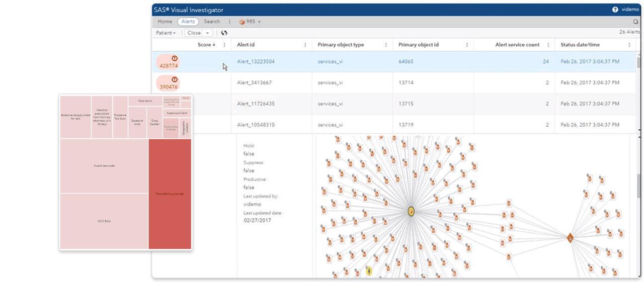The image size is (644, 282).
Task: Open link Alert_13223504
Action: coord(256,61)
